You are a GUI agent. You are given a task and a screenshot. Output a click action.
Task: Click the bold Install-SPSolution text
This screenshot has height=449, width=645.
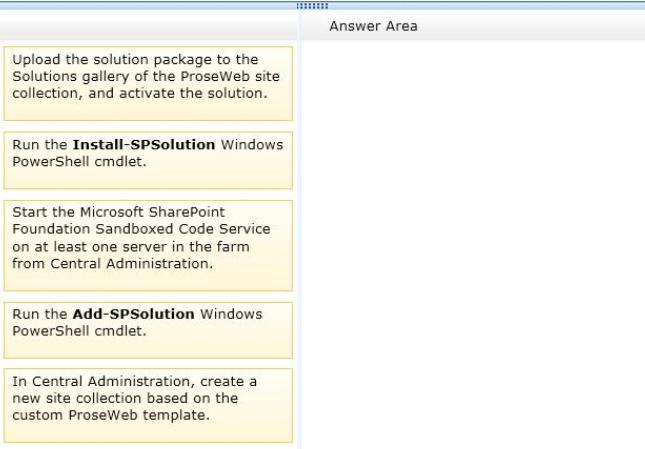144,145
